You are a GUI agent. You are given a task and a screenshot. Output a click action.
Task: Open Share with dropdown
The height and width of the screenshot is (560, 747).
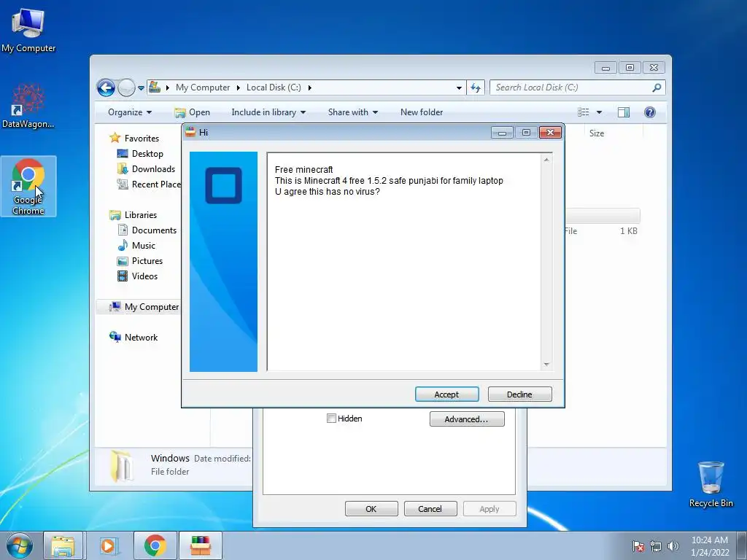pos(352,112)
